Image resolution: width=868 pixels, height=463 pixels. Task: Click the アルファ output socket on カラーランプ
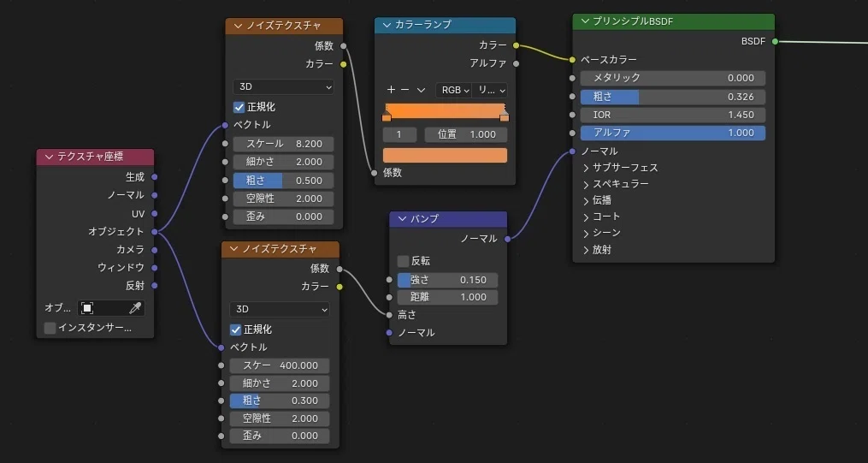pyautogui.click(x=516, y=63)
